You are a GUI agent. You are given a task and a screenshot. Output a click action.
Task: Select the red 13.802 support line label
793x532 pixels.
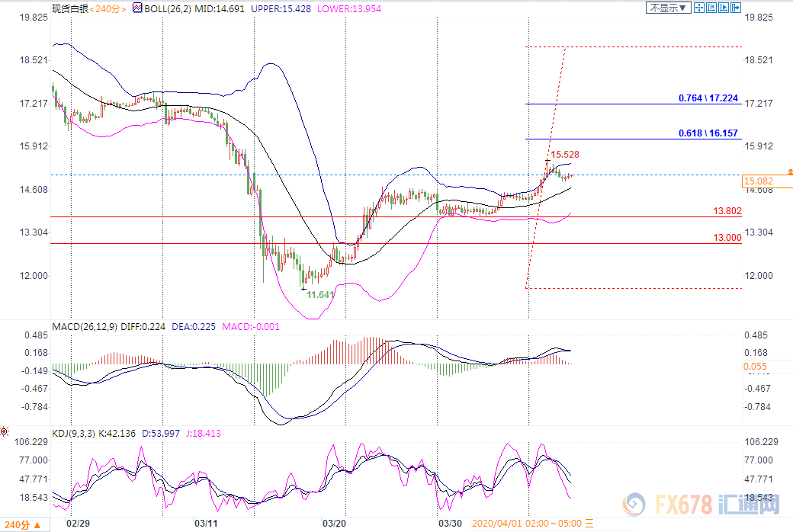pos(727,210)
